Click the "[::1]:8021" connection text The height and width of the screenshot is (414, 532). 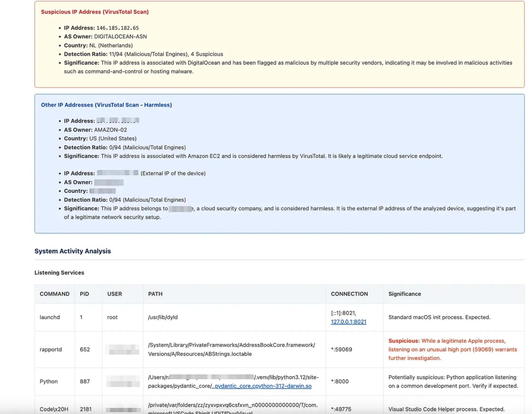(x=343, y=313)
